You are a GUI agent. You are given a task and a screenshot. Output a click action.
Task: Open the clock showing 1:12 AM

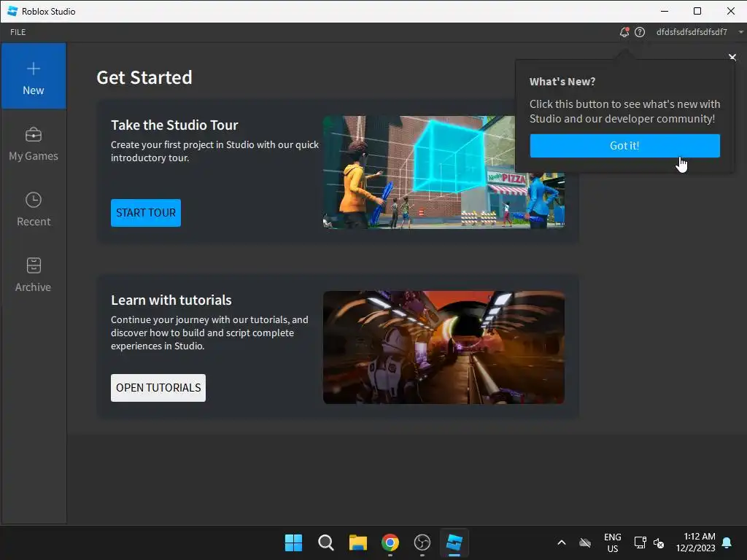click(695, 542)
